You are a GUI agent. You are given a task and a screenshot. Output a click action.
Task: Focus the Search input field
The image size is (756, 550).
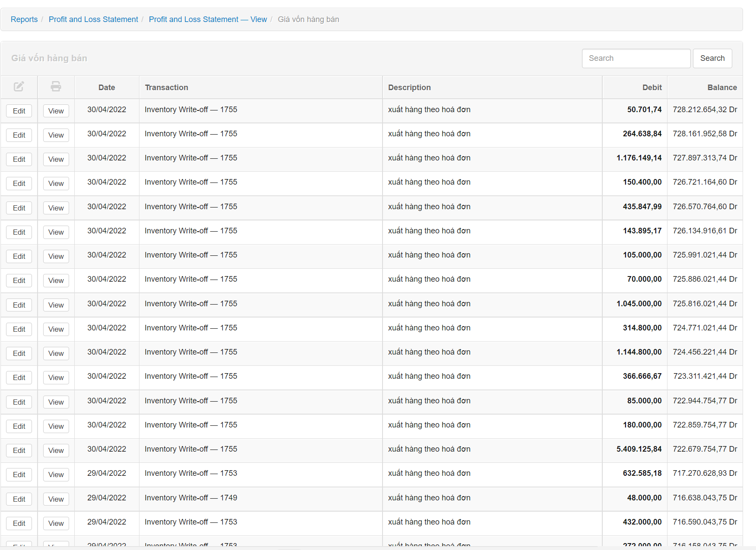636,58
